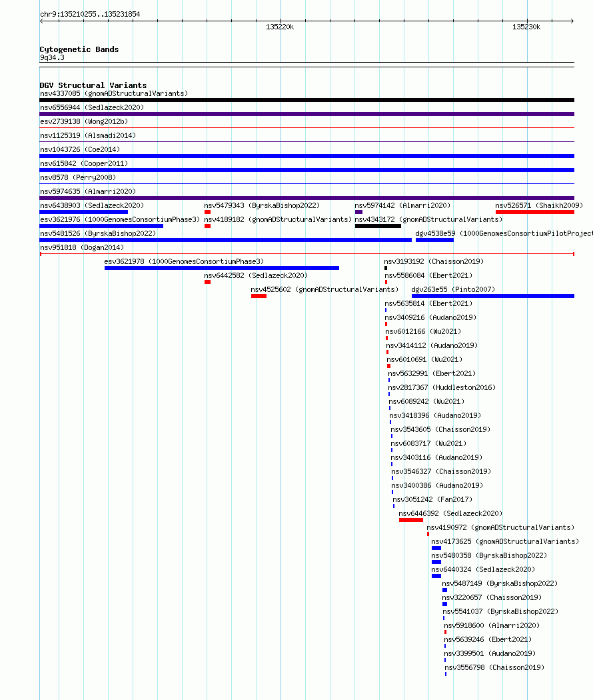Viewport: 593px width, 700px height.
Task: Click esv3621976 1000Genomes Phase3 label
Action: 120,219
